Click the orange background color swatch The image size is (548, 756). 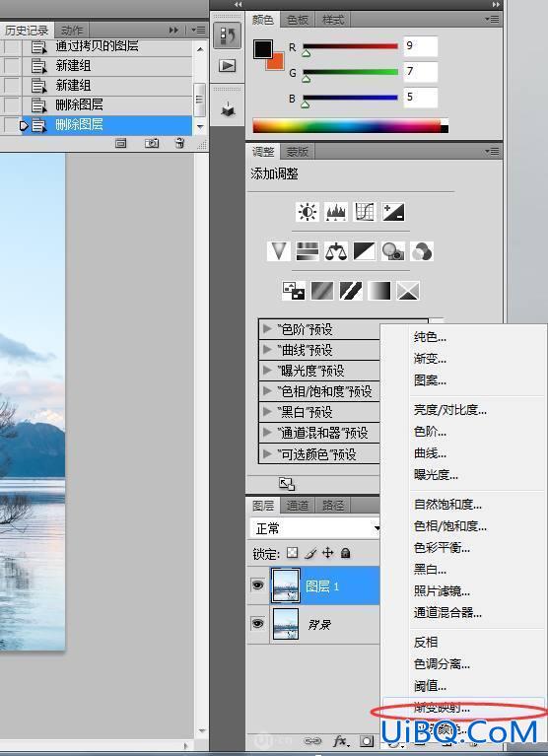277,64
